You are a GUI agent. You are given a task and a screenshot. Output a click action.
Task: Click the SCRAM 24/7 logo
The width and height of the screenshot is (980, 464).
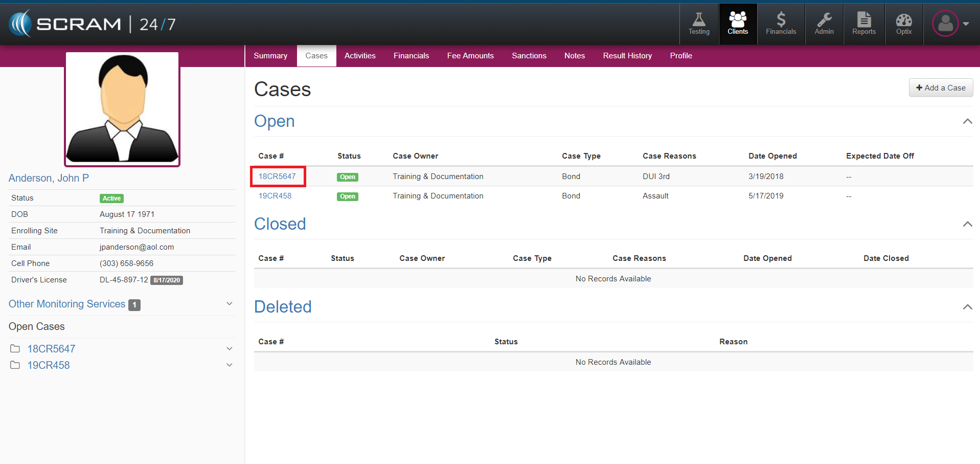click(92, 24)
